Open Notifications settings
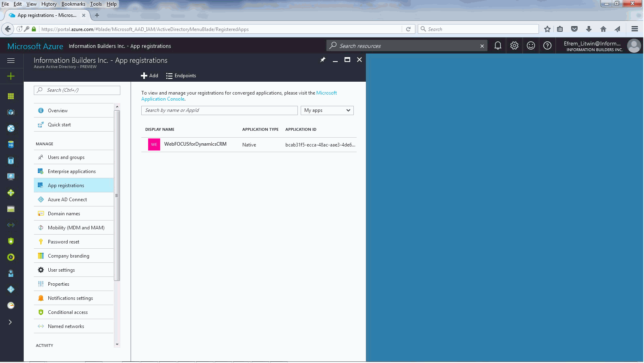The width and height of the screenshot is (644, 363). (x=74, y=298)
